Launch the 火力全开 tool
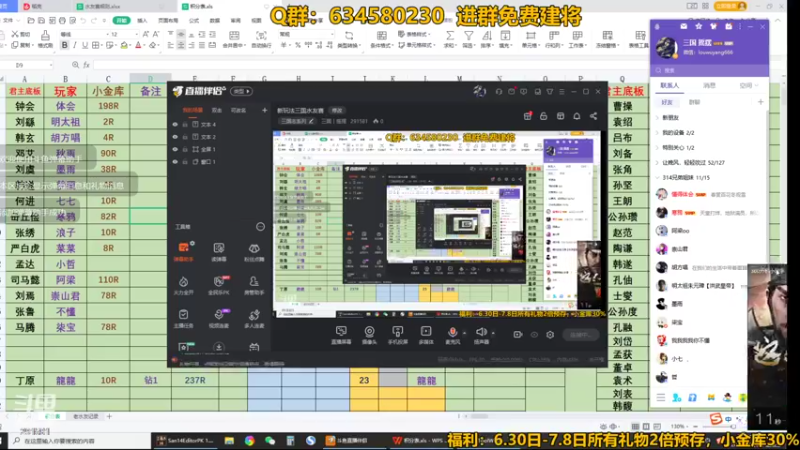Screen dimensions: 800x450 183,285
